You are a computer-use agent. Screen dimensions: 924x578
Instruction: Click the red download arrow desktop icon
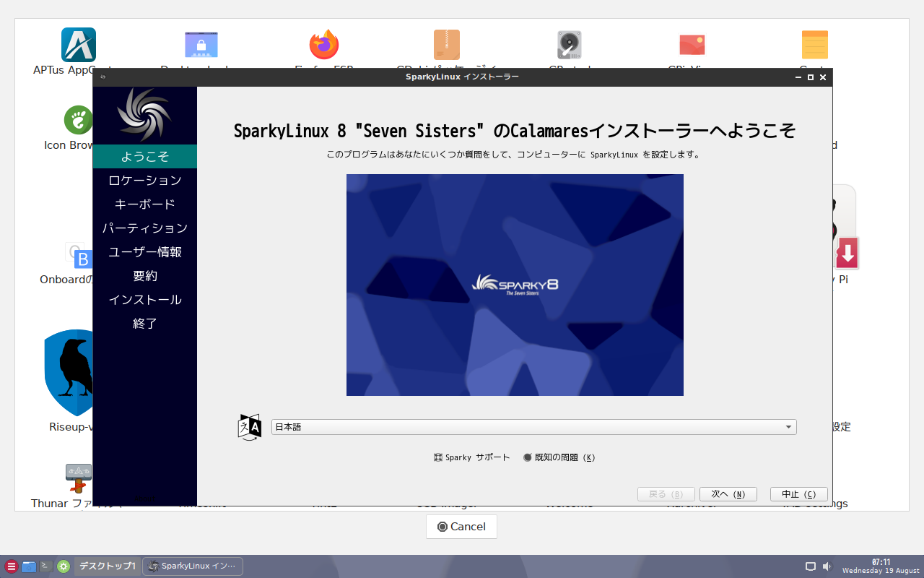click(847, 254)
